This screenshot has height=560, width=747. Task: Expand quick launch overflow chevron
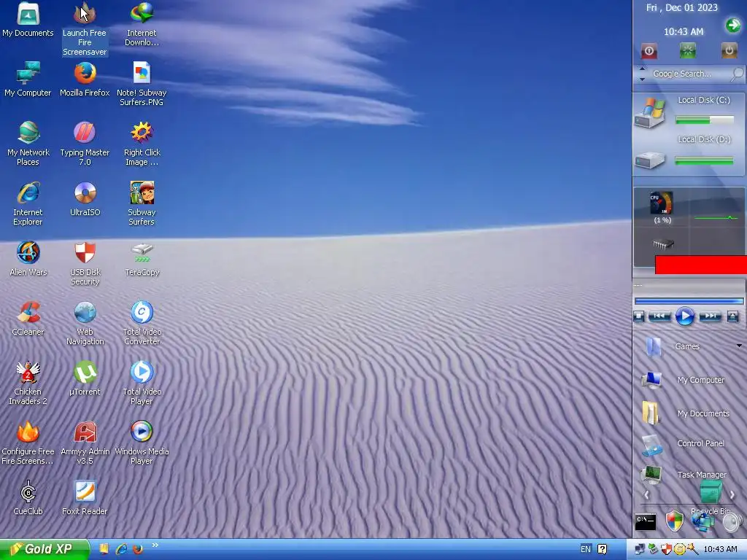[x=155, y=545]
